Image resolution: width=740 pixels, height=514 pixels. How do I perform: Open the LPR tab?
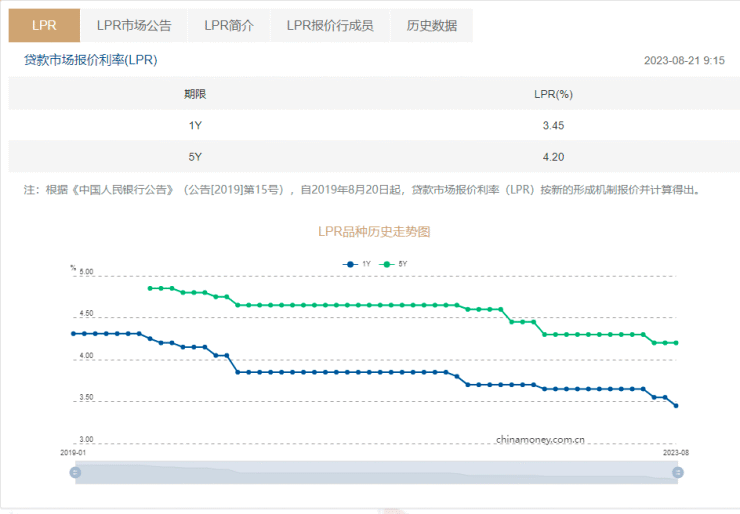click(44, 25)
